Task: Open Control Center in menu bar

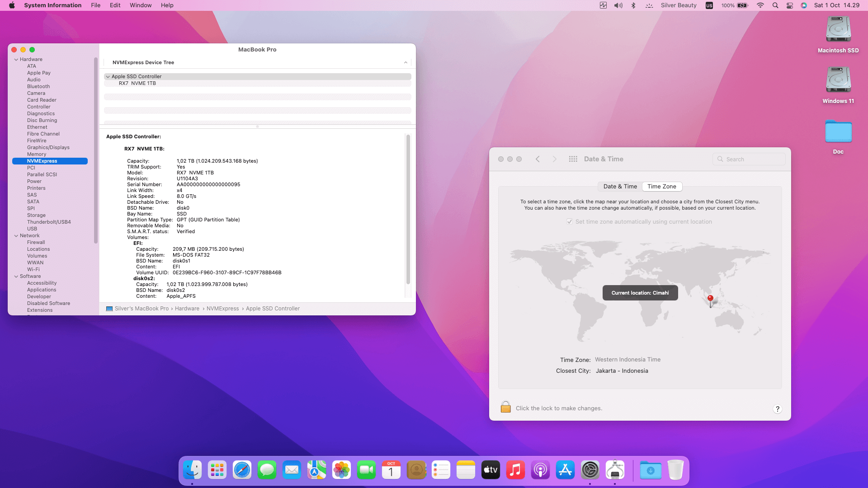Action: click(790, 5)
